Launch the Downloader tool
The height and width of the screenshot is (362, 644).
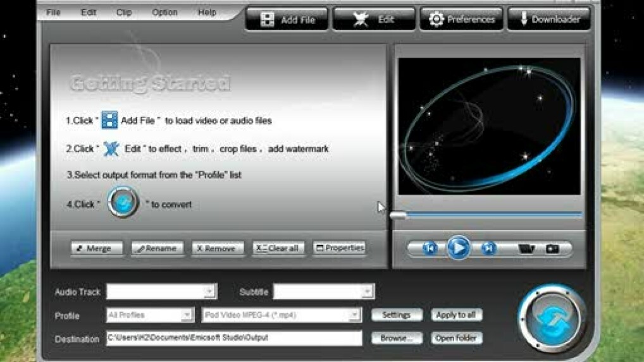[548, 20]
